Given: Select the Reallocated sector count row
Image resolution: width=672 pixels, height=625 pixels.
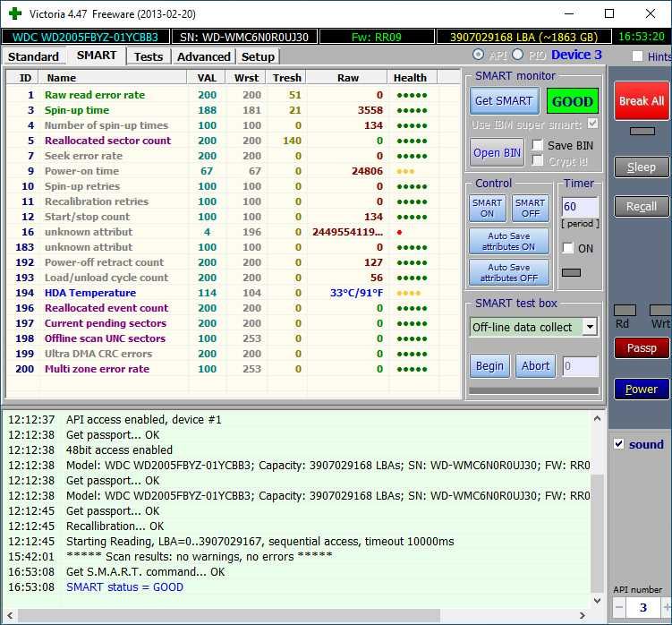Looking at the screenshot, I should 234,141.
